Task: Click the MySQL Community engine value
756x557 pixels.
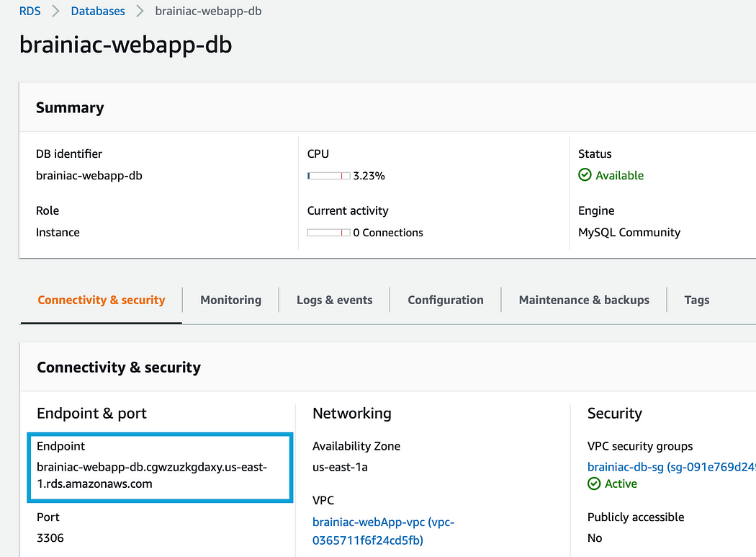Action: (x=629, y=232)
